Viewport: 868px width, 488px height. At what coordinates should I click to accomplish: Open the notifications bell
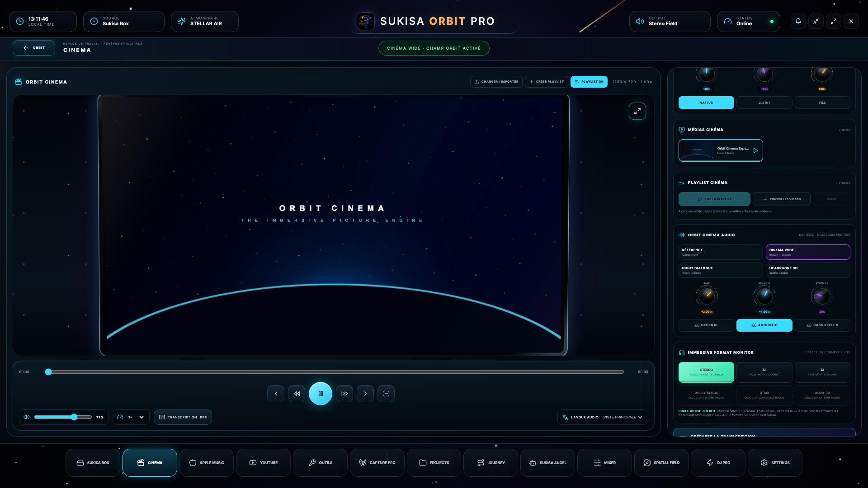pos(798,21)
